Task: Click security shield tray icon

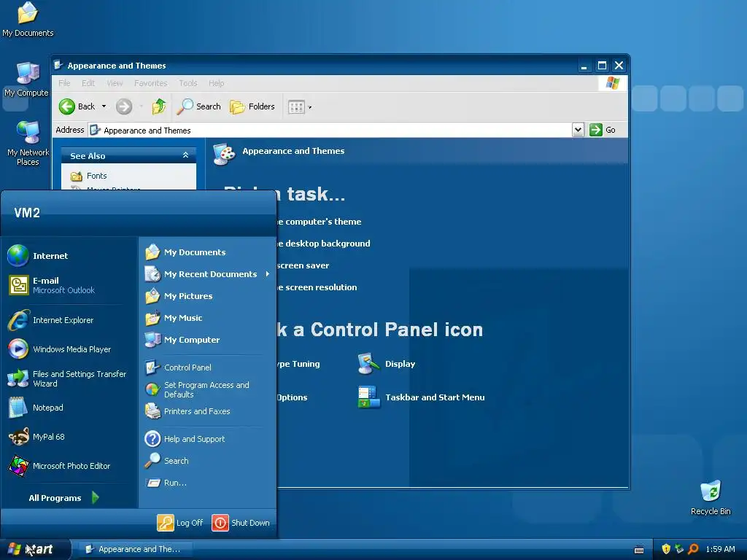Action: [666, 549]
